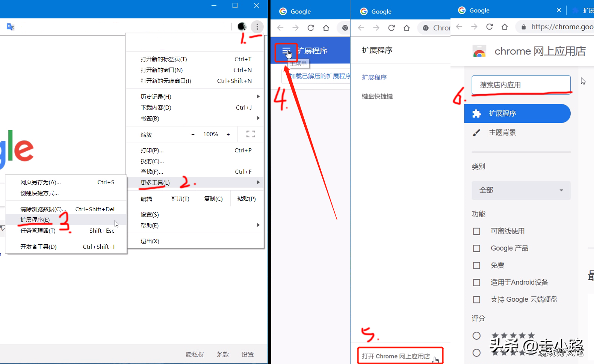The width and height of the screenshot is (594, 364).
Task: Click 打开 Chrome 网上应用店 link
Action: click(396, 356)
